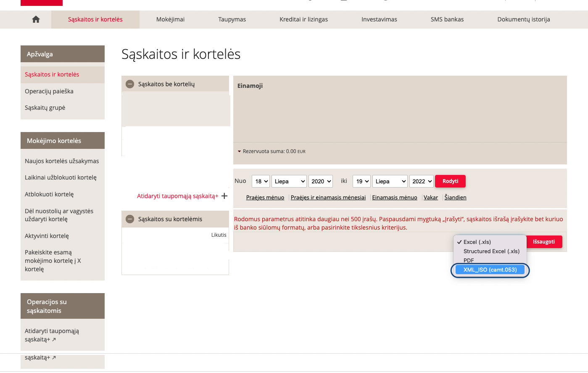Filter by Praėjęs mėnuo link
Viewport: 588px width, 373px height.
coord(265,198)
